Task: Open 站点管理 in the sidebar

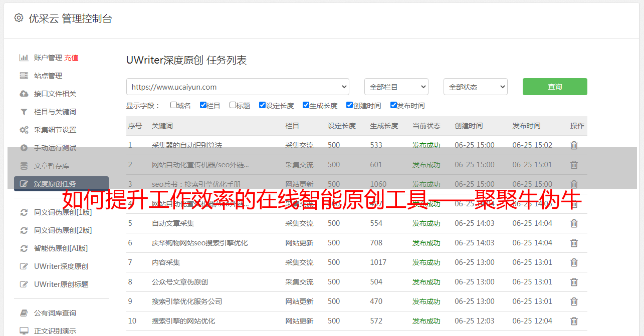Action: [x=48, y=76]
